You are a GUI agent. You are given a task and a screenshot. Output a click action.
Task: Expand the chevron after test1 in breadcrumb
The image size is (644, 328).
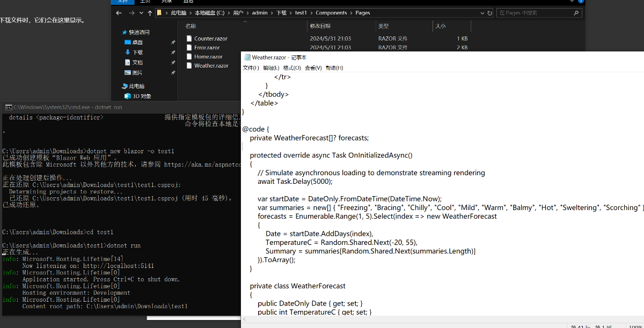(311, 13)
